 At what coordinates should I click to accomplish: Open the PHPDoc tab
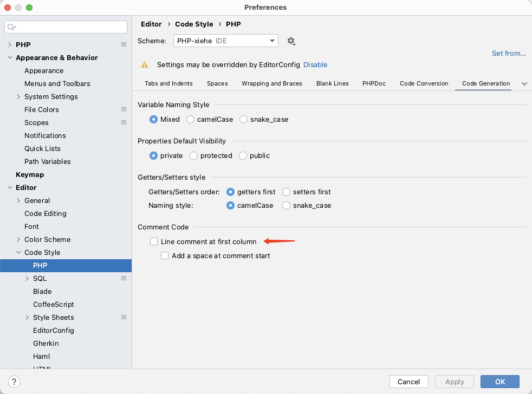(x=374, y=83)
